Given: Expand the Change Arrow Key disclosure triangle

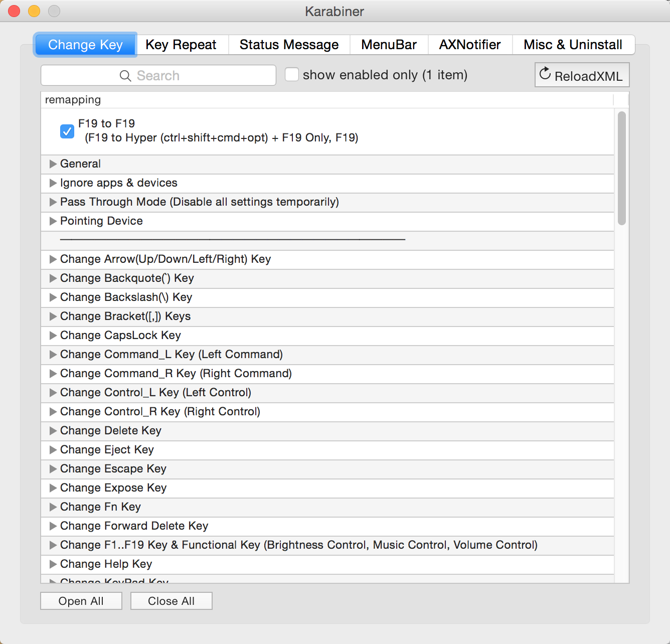Looking at the screenshot, I should (x=53, y=259).
